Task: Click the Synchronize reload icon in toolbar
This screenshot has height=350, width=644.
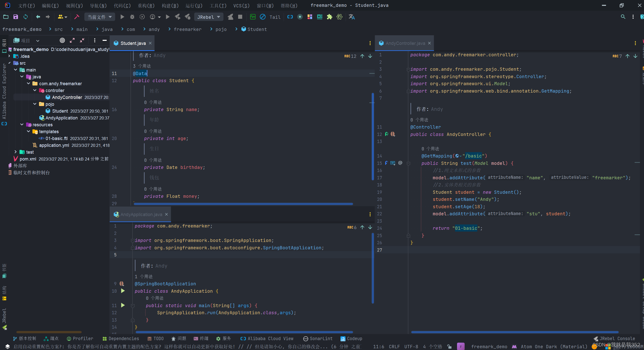Action: pos(26,17)
